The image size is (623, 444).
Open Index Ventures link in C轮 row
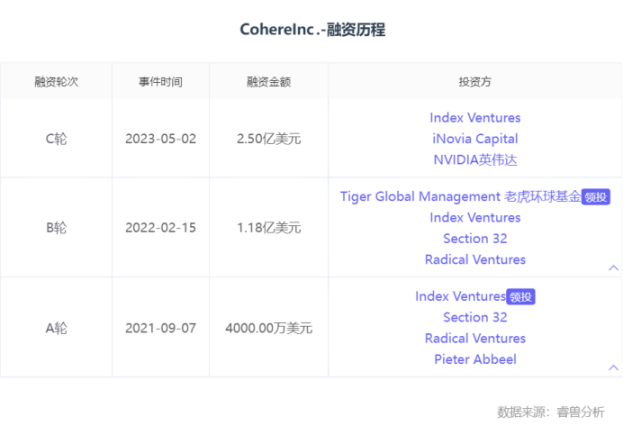[x=475, y=118]
